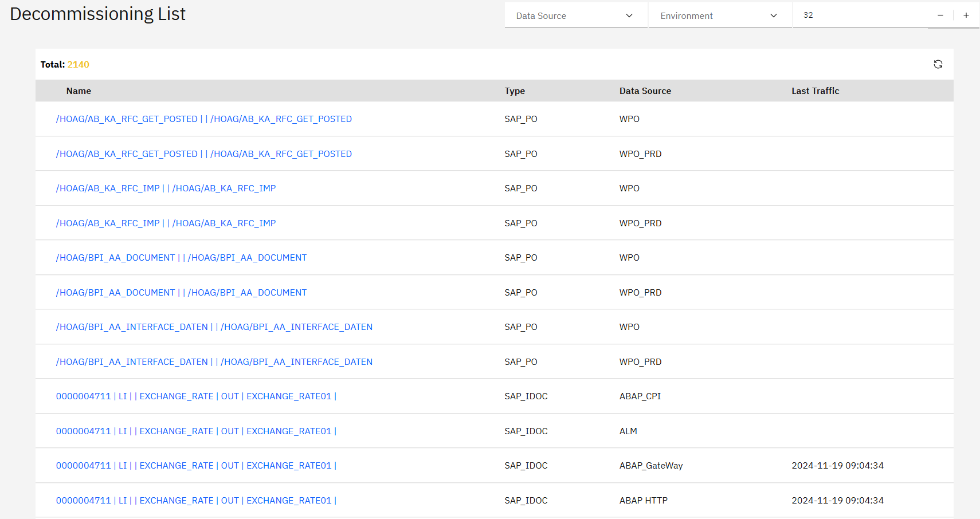Open /HOAG/AB_KA_RFC_IMP link for WPO

click(x=166, y=188)
